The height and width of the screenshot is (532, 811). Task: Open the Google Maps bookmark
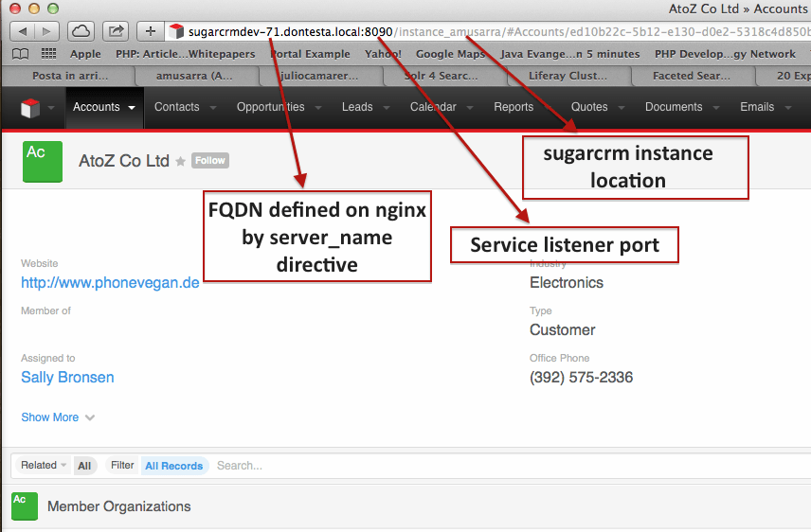point(450,54)
